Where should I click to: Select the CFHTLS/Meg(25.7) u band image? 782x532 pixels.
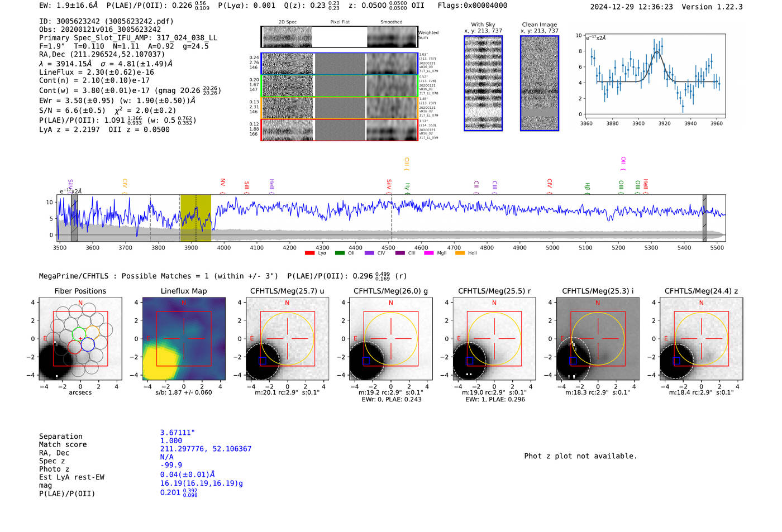(288, 339)
